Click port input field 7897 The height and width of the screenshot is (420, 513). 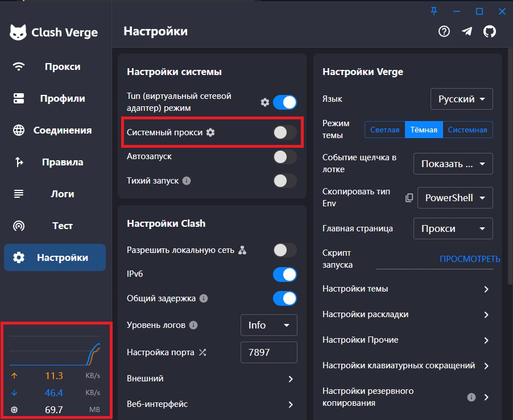point(269,352)
